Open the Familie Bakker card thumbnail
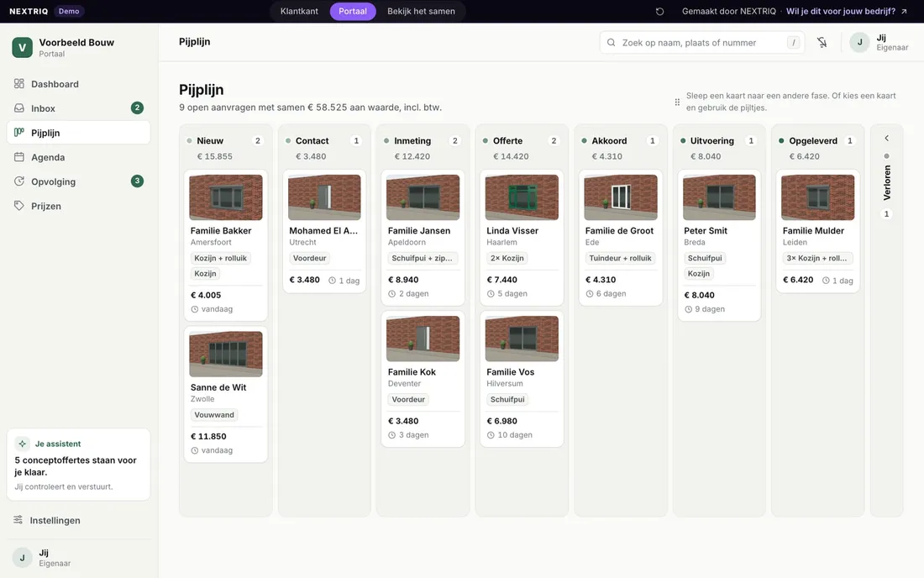Screen dimensions: 924x578 point(226,197)
